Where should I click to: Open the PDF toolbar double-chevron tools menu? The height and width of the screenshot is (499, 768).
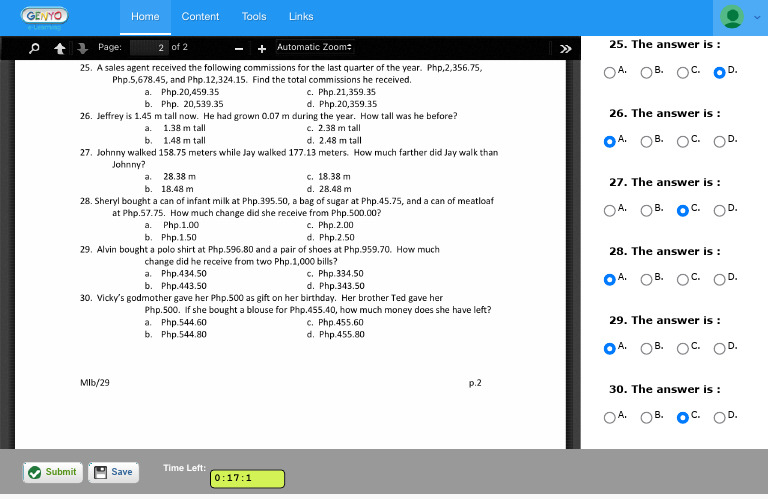pyautogui.click(x=566, y=48)
